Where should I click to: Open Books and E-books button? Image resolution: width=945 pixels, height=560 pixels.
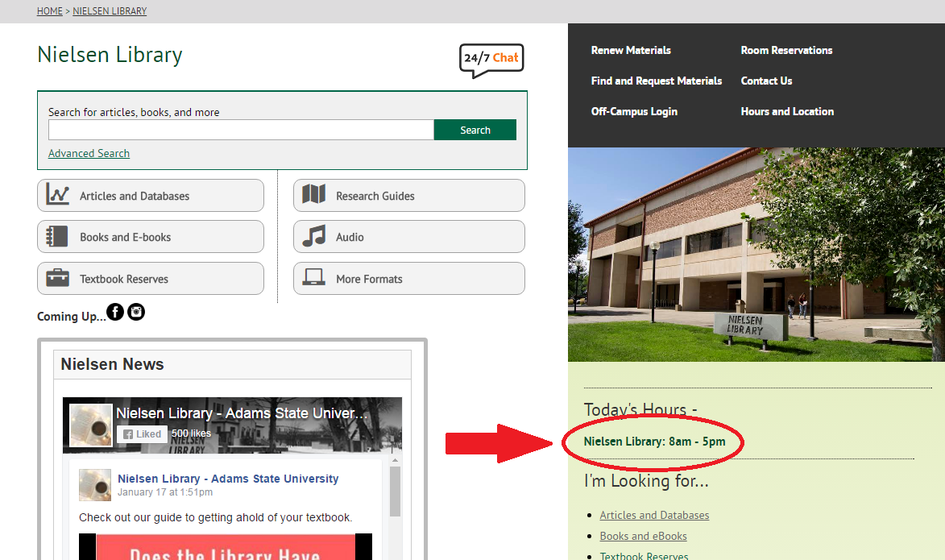(151, 236)
